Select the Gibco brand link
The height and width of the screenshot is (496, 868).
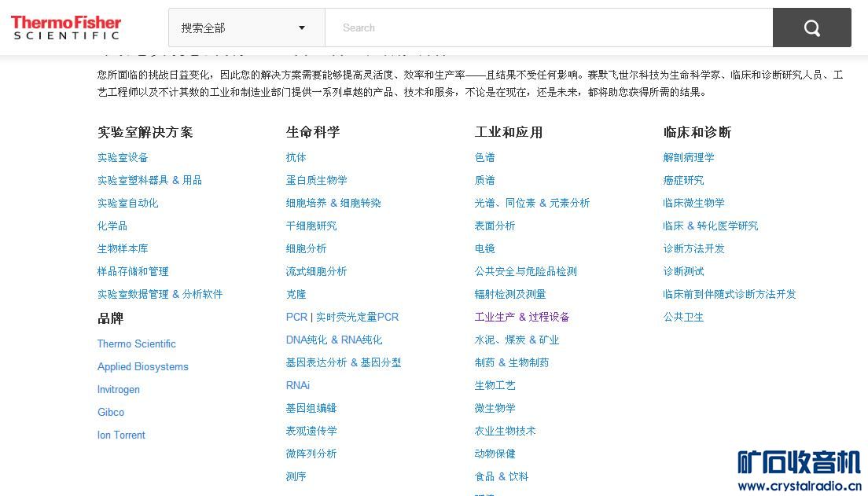point(111,412)
